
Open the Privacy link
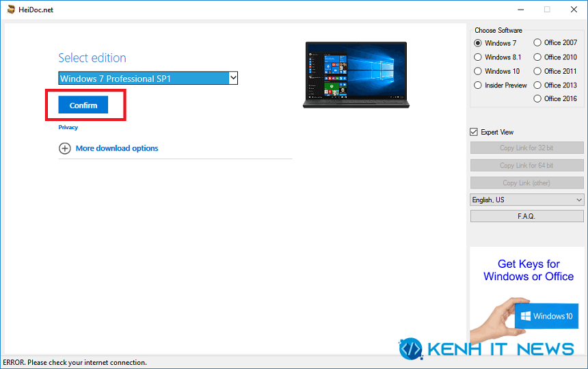(68, 127)
